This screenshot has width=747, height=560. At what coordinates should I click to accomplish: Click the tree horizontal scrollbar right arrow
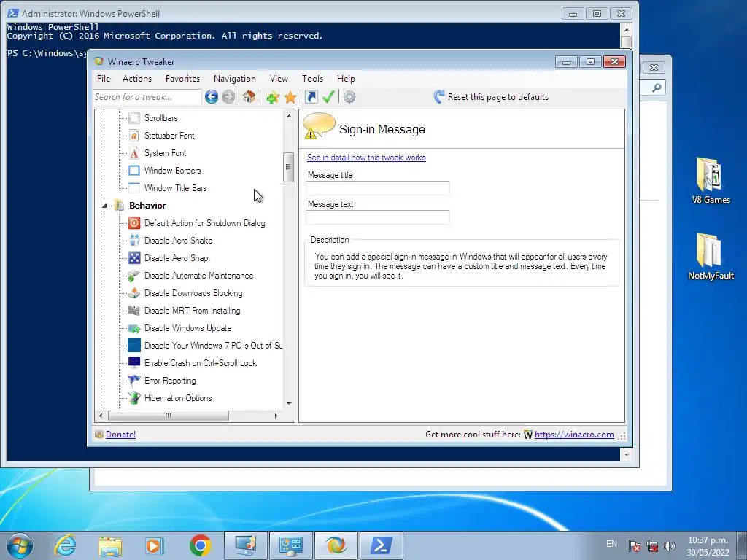pos(276,416)
